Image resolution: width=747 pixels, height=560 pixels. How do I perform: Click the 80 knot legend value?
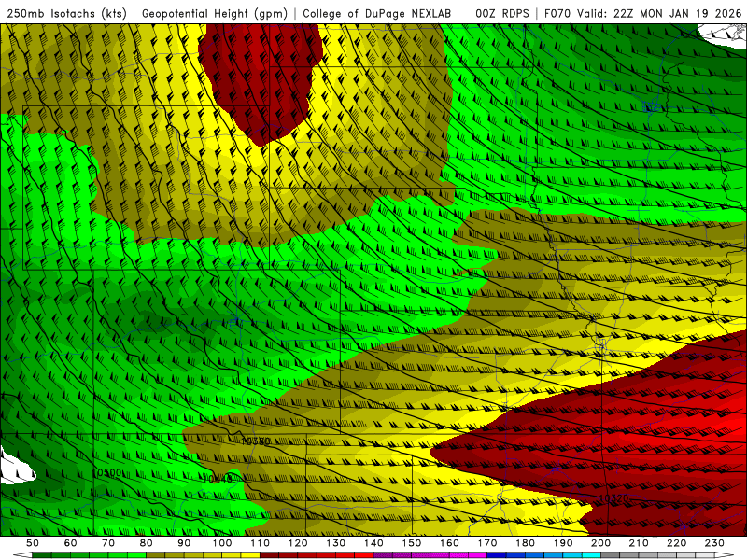147,543
